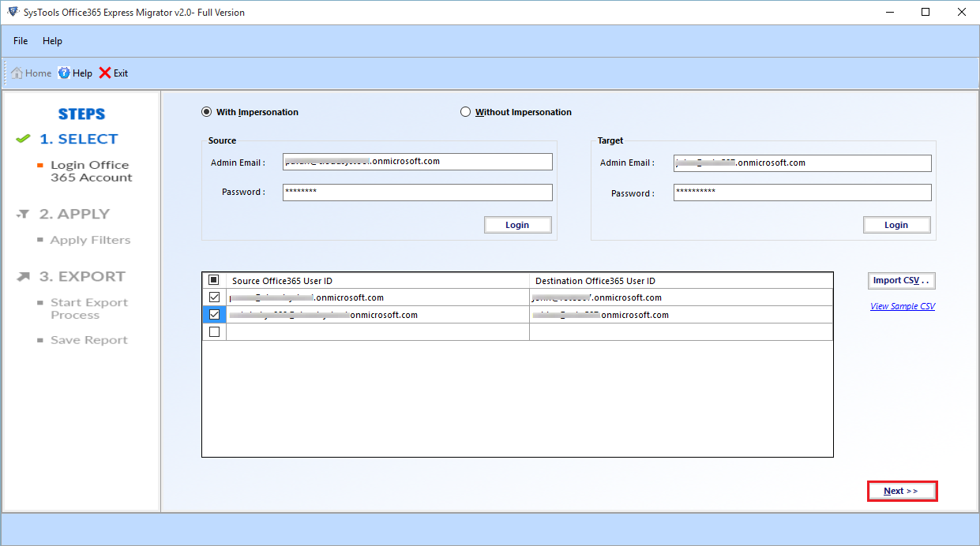Select the Save Report step

pyautogui.click(x=88, y=340)
